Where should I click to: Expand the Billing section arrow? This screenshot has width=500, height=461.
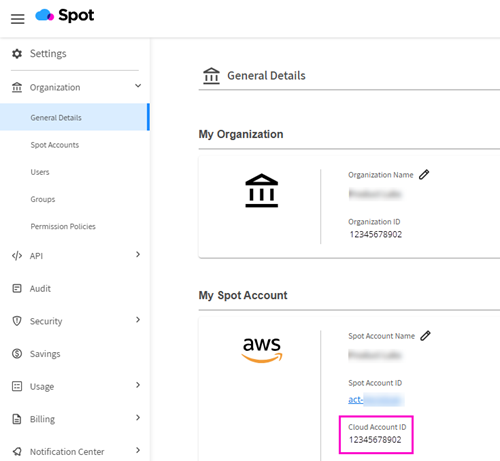click(x=138, y=418)
